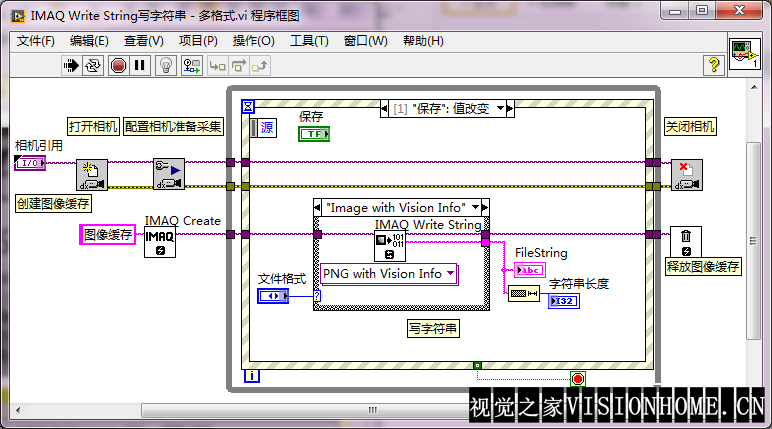Click the vertical scrollbar thumb

tap(754, 240)
